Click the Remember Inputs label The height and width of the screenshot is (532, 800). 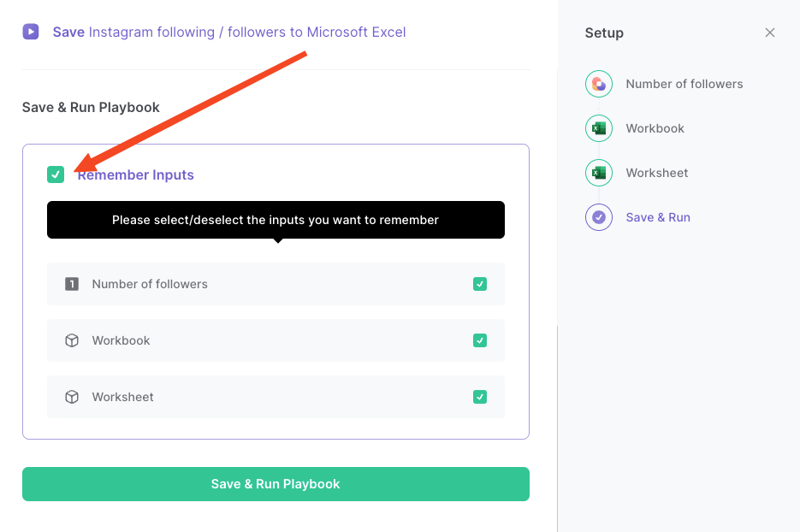(136, 175)
